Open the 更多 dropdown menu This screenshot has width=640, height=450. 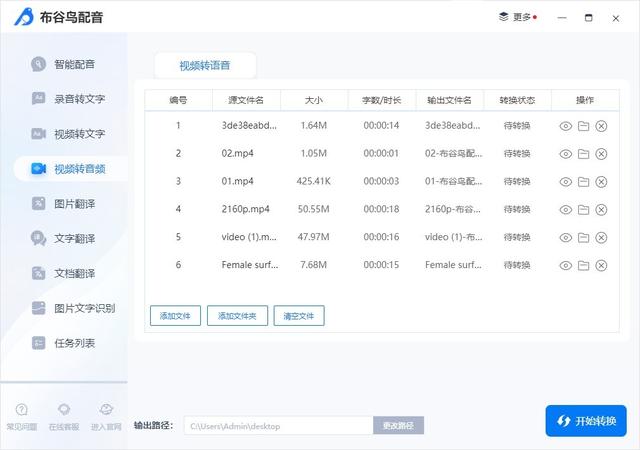point(517,17)
